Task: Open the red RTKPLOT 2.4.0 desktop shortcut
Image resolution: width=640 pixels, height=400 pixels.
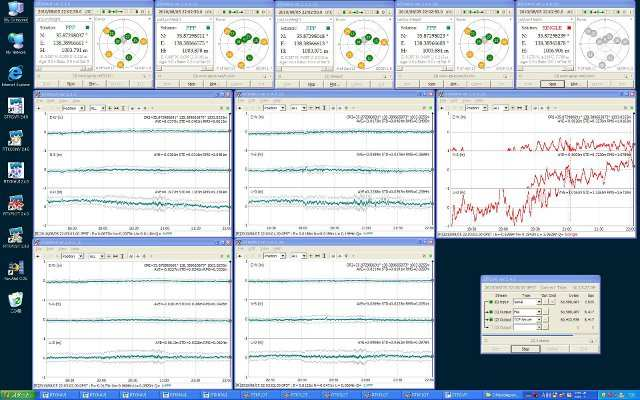Action: point(16,205)
